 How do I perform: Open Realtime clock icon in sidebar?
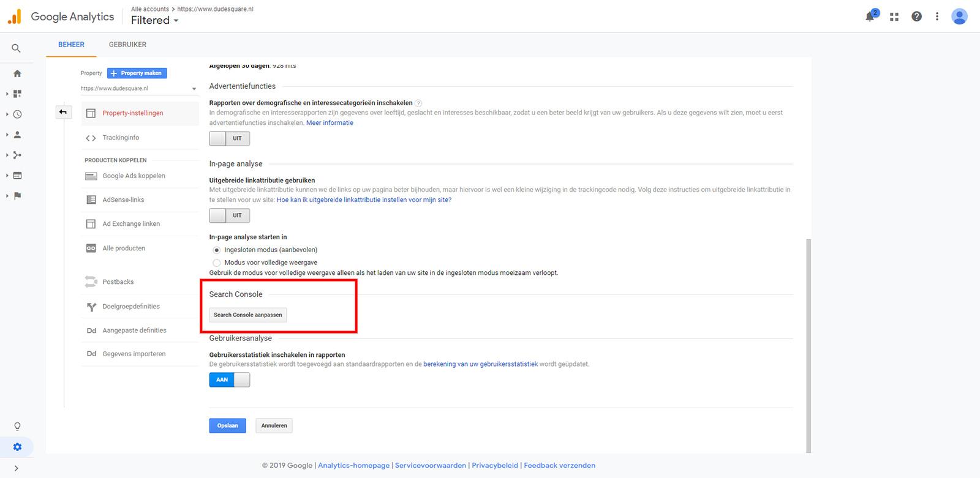pyautogui.click(x=17, y=114)
